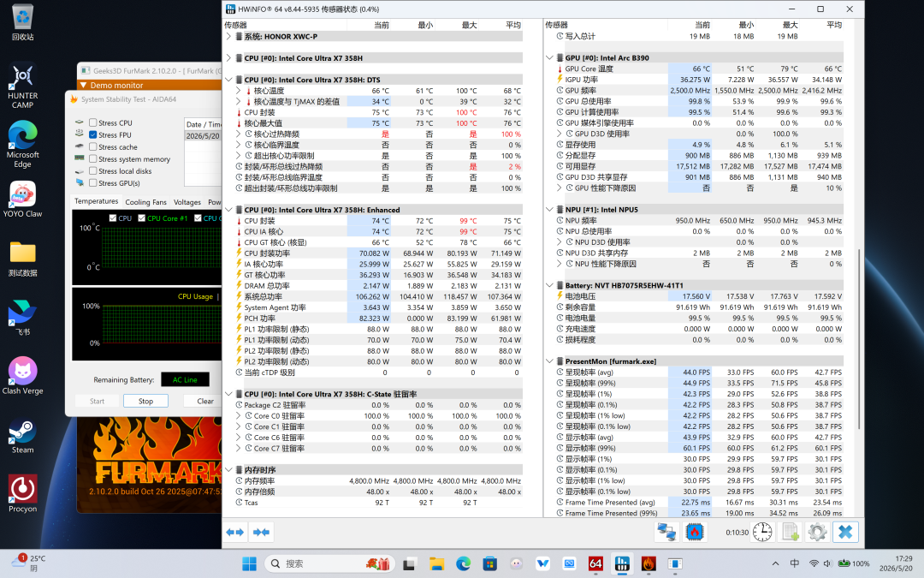Show hidden system tray icons

pos(775,563)
